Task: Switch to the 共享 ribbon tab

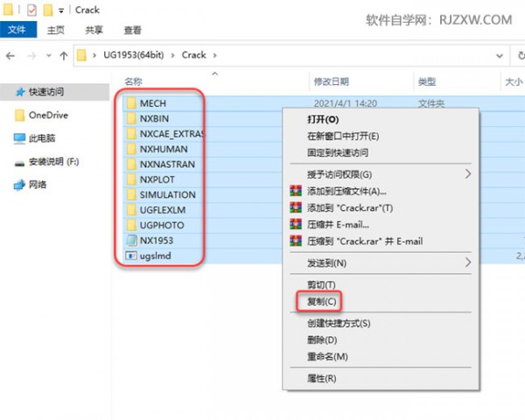Action: pyautogui.click(x=94, y=30)
